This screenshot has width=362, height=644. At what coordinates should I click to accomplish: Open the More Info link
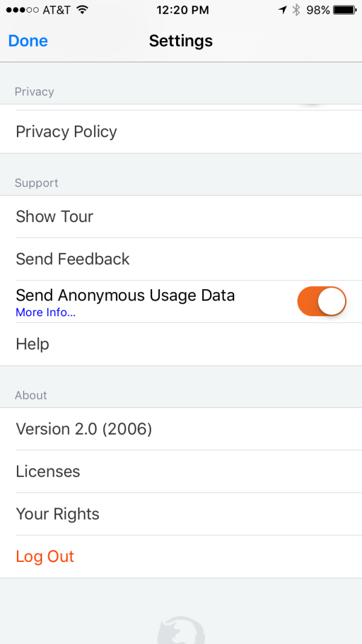(45, 313)
